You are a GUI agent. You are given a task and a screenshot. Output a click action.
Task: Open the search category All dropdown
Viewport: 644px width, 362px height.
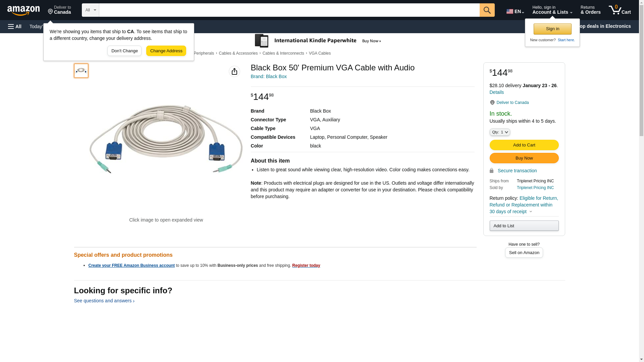(91, 10)
